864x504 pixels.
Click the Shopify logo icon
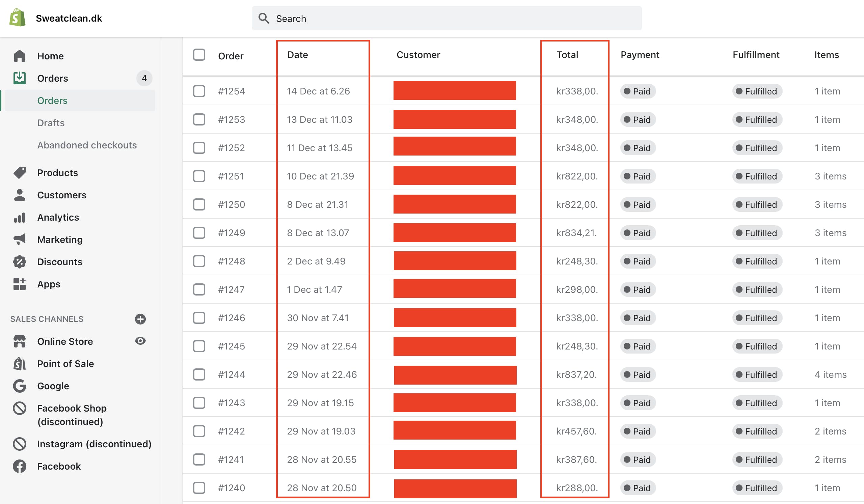point(18,18)
